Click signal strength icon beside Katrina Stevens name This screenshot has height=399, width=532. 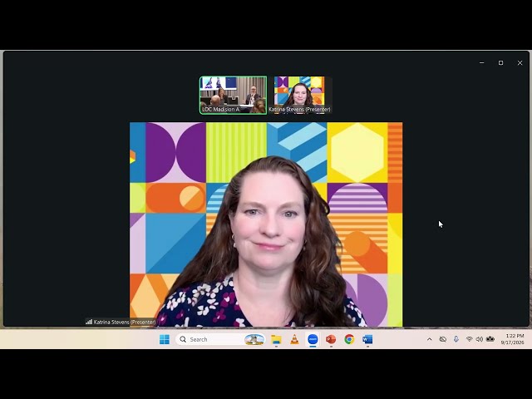pyautogui.click(x=89, y=322)
